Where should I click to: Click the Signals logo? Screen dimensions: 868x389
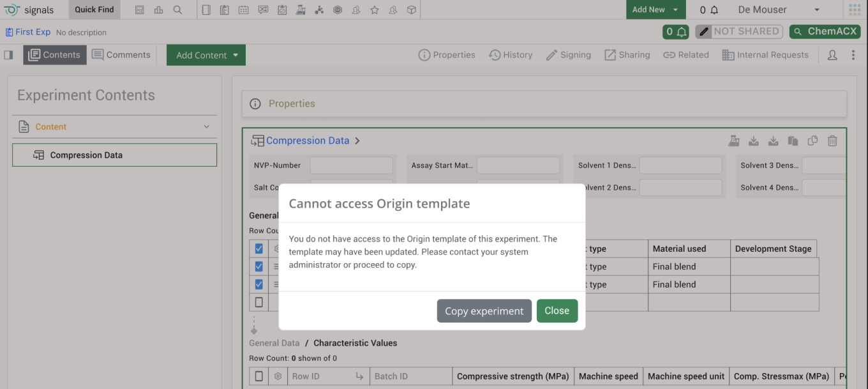click(29, 10)
